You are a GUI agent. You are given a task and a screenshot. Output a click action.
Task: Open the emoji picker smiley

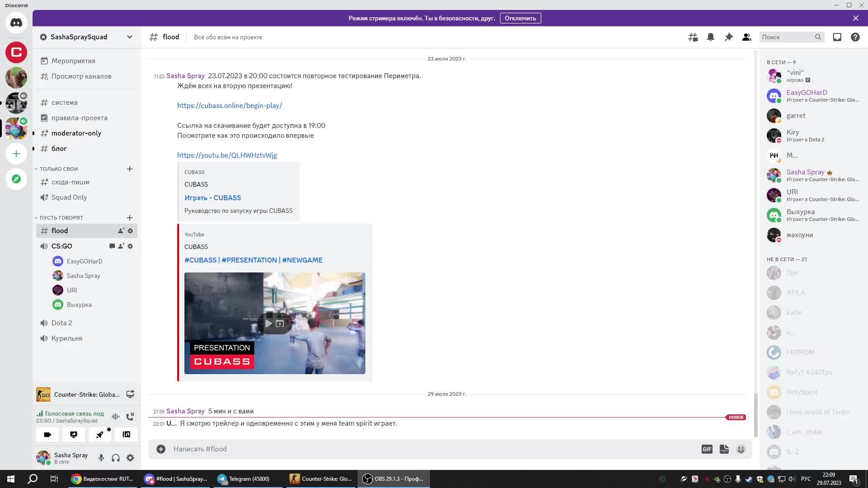pos(741,449)
